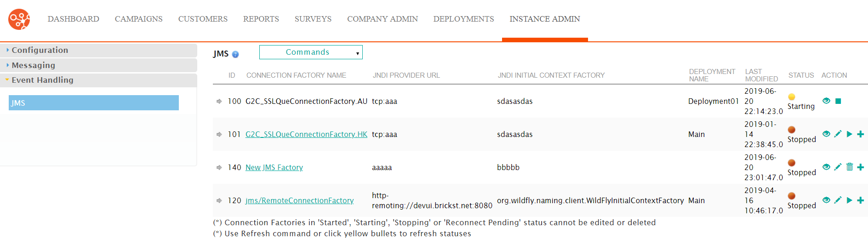Click the plus icon on row 120
Viewport: 868px width, 239px height.
click(861, 200)
